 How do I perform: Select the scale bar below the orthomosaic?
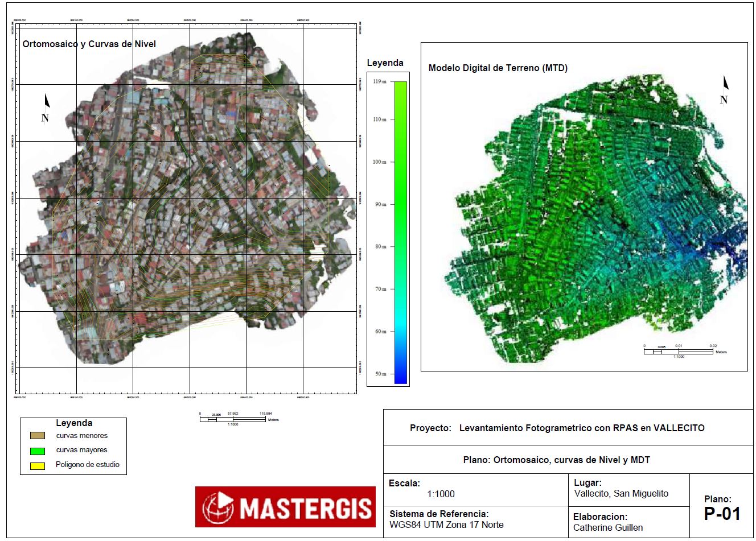point(233,419)
